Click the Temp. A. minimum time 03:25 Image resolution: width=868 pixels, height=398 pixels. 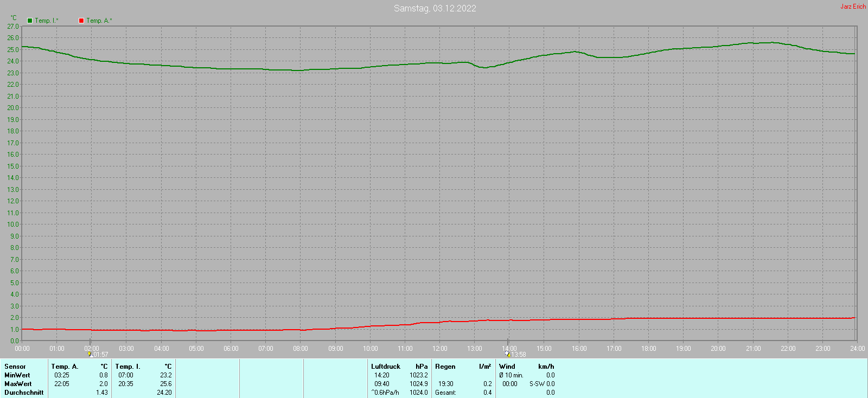[62, 375]
